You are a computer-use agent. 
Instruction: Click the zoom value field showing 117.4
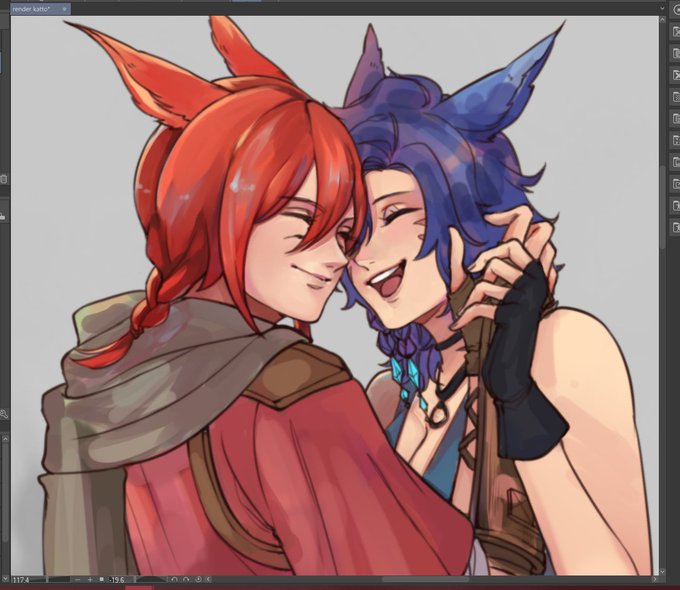pyautogui.click(x=20, y=580)
